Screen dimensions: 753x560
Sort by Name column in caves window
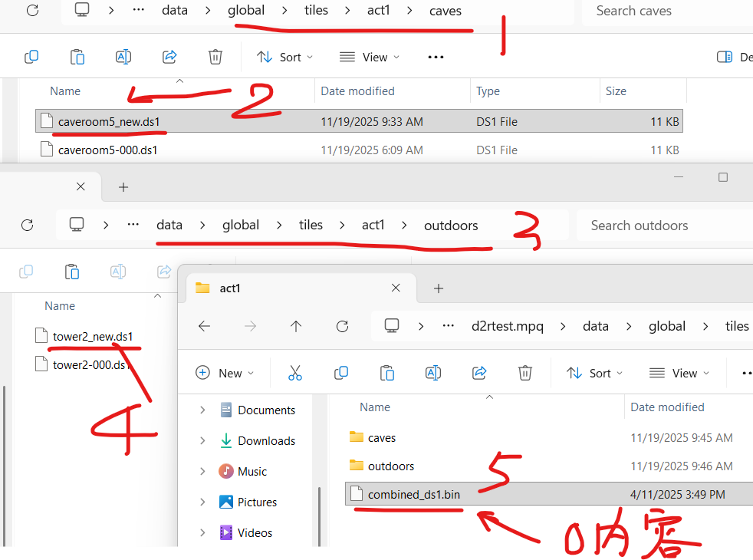point(65,91)
